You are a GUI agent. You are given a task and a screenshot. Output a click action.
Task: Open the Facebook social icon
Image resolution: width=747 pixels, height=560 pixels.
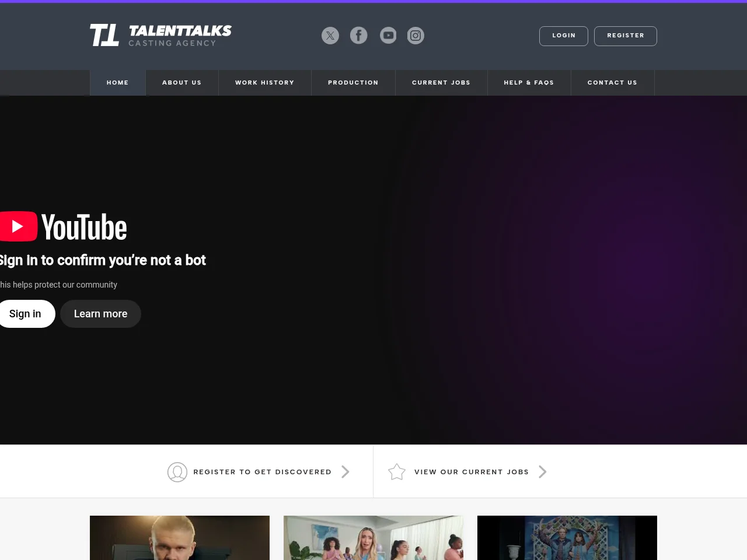tap(359, 36)
